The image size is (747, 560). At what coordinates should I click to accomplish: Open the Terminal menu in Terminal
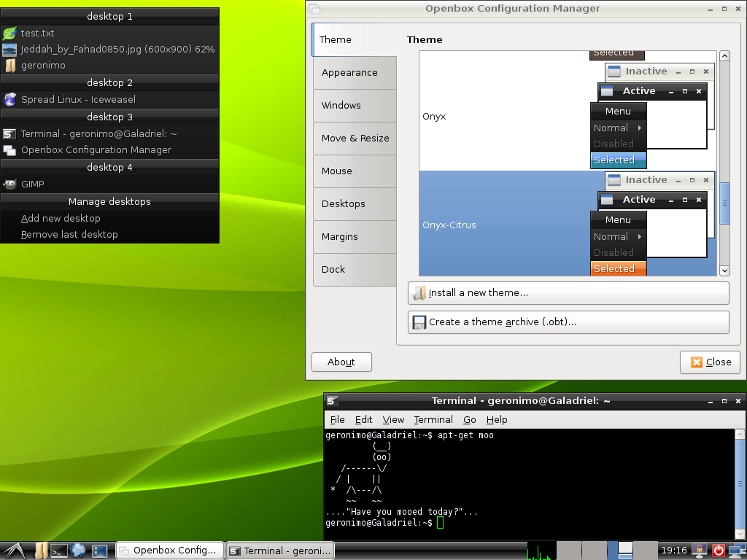433,419
